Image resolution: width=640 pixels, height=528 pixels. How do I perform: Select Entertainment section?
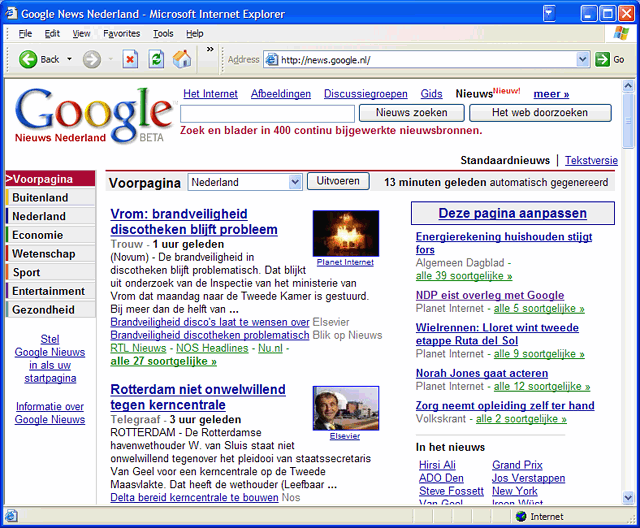pyautogui.click(x=51, y=291)
